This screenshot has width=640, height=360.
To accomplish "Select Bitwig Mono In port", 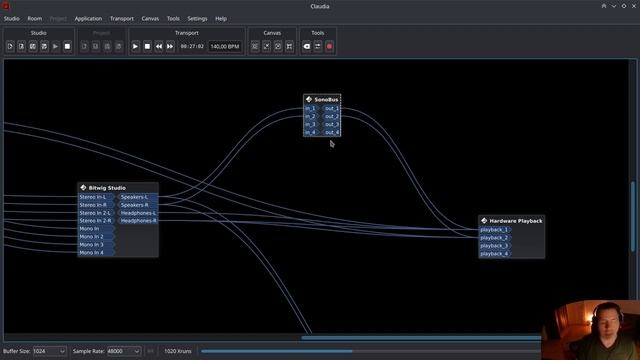I will pos(96,229).
